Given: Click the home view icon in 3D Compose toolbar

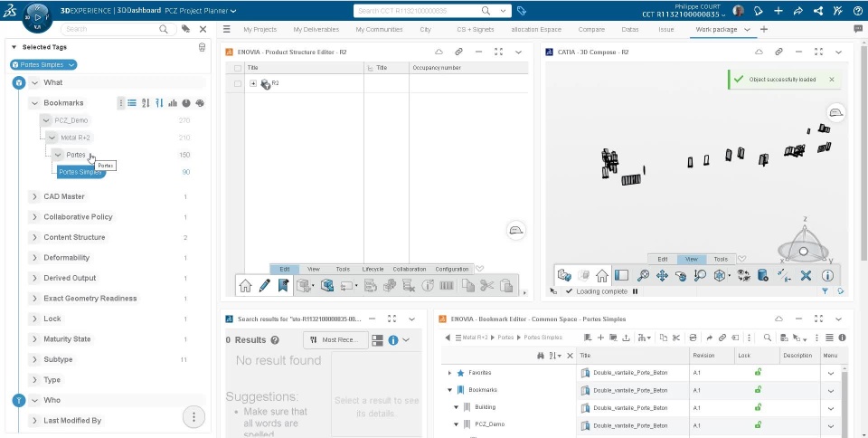Looking at the screenshot, I should pyautogui.click(x=602, y=275).
